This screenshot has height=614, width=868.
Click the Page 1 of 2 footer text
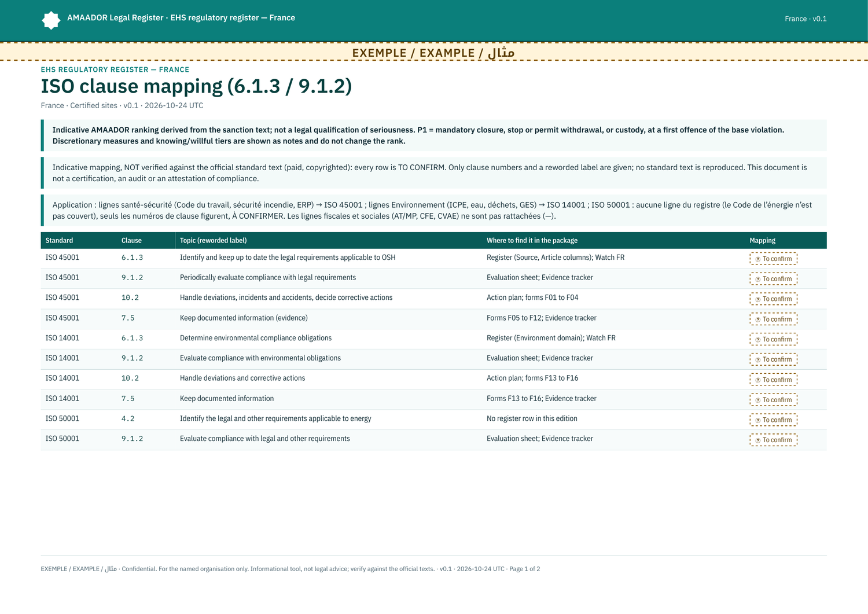(524, 569)
